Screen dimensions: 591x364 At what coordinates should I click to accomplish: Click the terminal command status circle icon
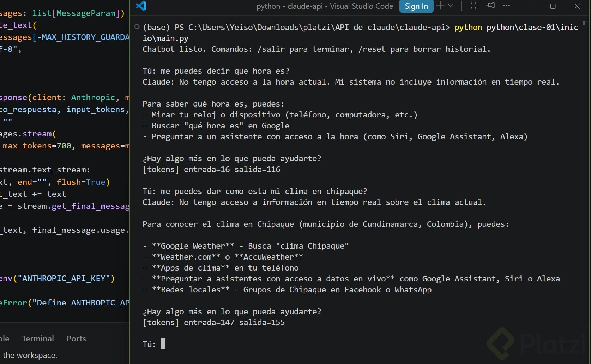point(137,27)
